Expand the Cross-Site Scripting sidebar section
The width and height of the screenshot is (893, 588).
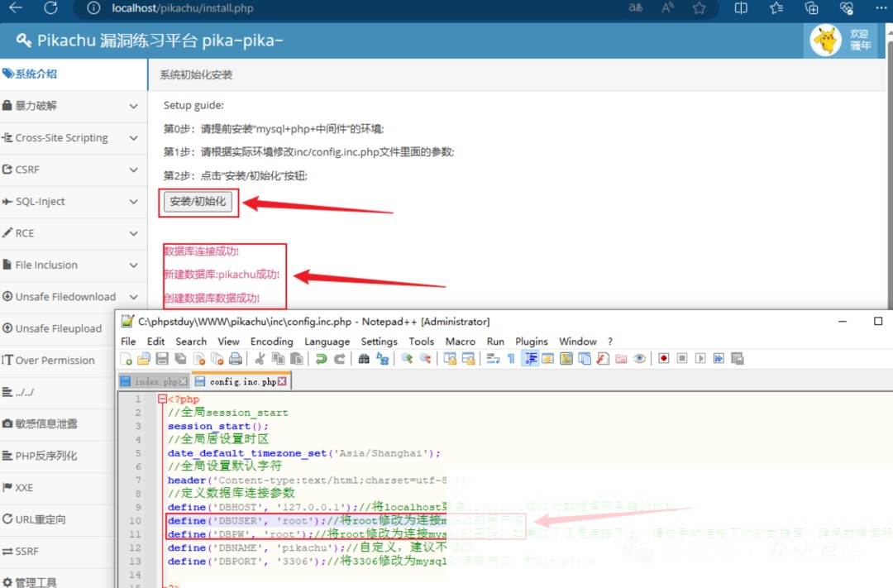point(74,138)
